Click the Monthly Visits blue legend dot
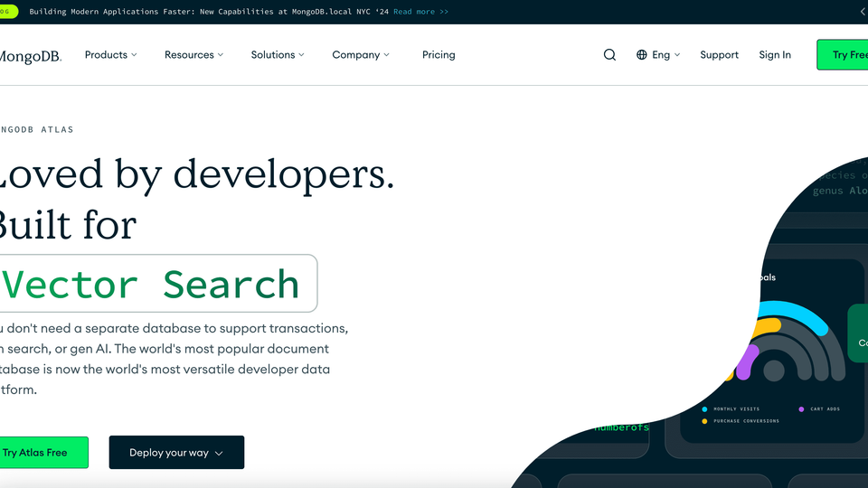 point(704,409)
